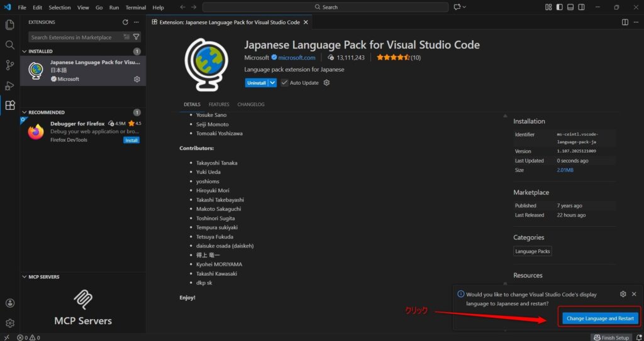Screen dimensions: 644x341
Task: Select Japanese Language Pack in installed list
Action: tap(83, 70)
